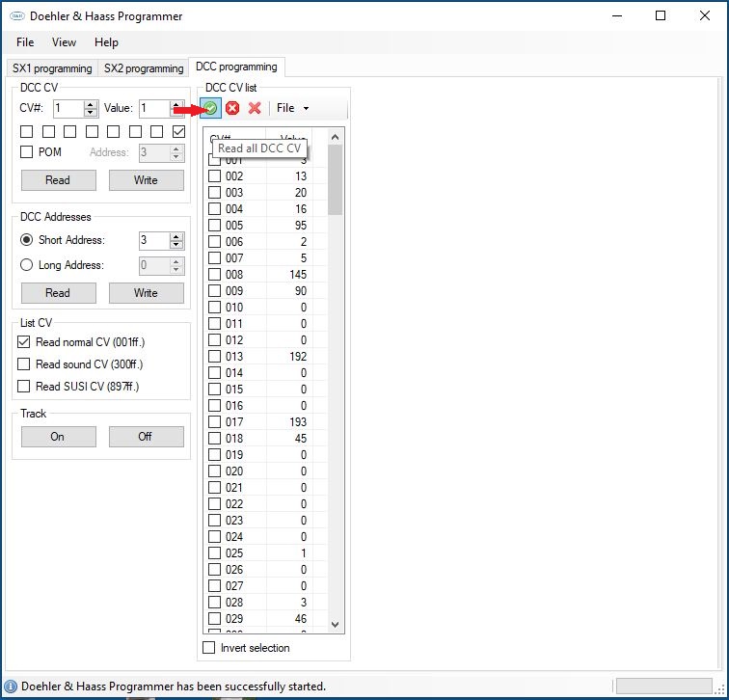This screenshot has width=729, height=700.
Task: Click the Value input field
Action: pyautogui.click(x=154, y=108)
